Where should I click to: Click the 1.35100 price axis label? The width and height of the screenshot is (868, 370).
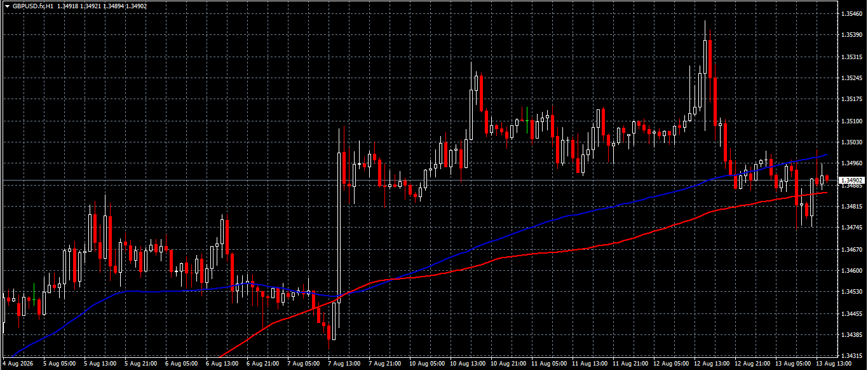[x=851, y=121]
